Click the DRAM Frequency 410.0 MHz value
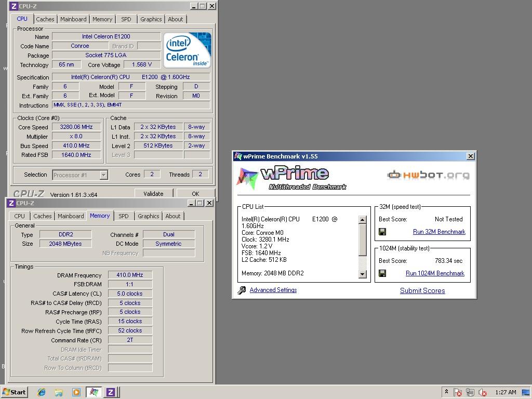The height and width of the screenshot is (399, 532). click(x=130, y=275)
